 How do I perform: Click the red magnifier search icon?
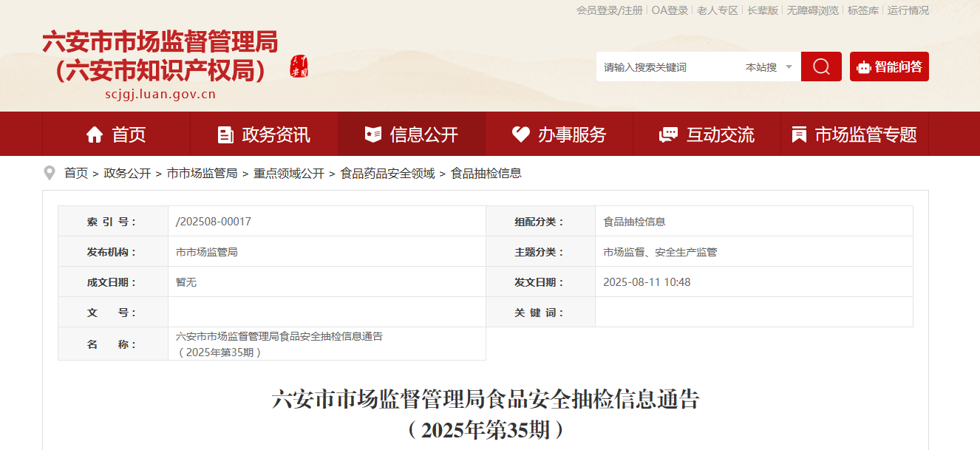point(821,67)
